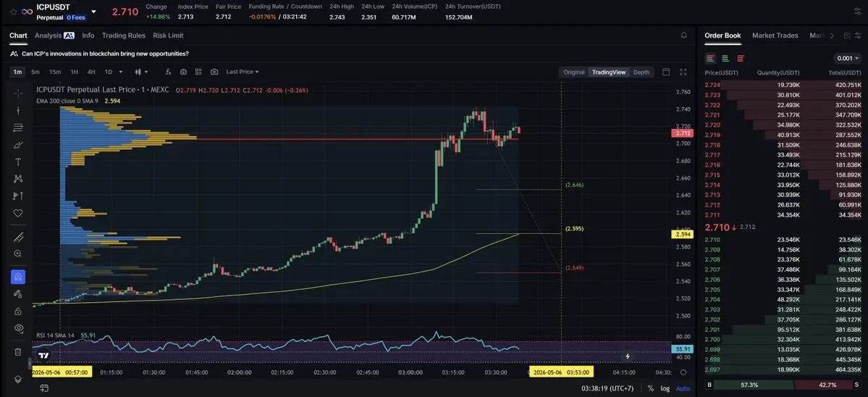
Task: Click the notification bell icon
Action: coord(683,35)
